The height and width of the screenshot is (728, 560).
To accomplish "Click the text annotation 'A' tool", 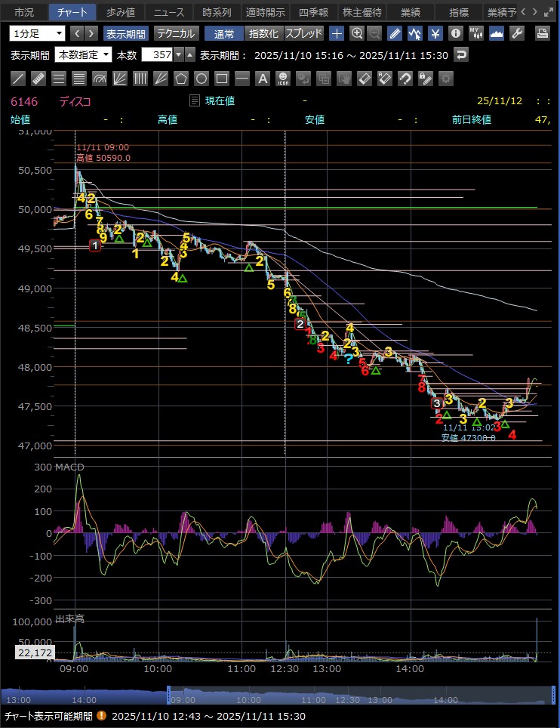I will pos(263,79).
